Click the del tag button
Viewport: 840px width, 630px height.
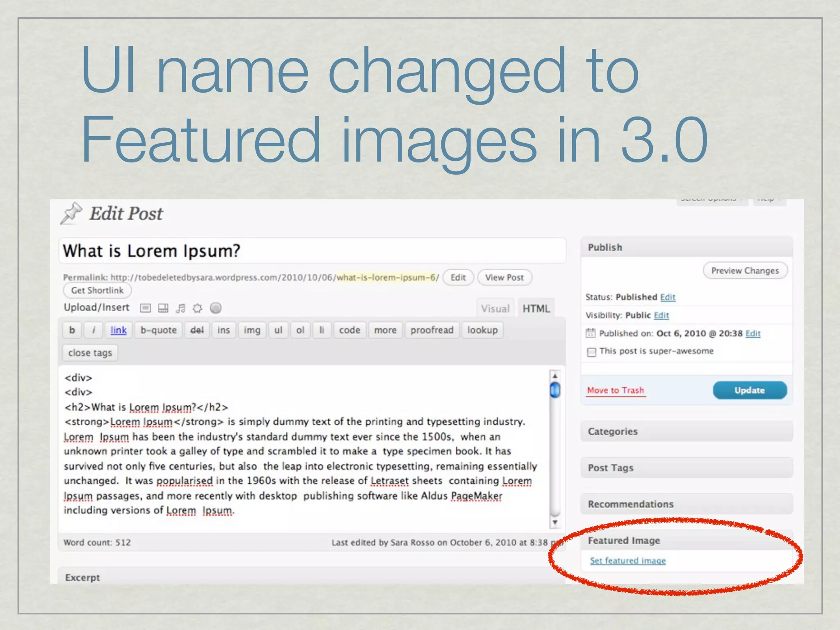pyautogui.click(x=197, y=330)
